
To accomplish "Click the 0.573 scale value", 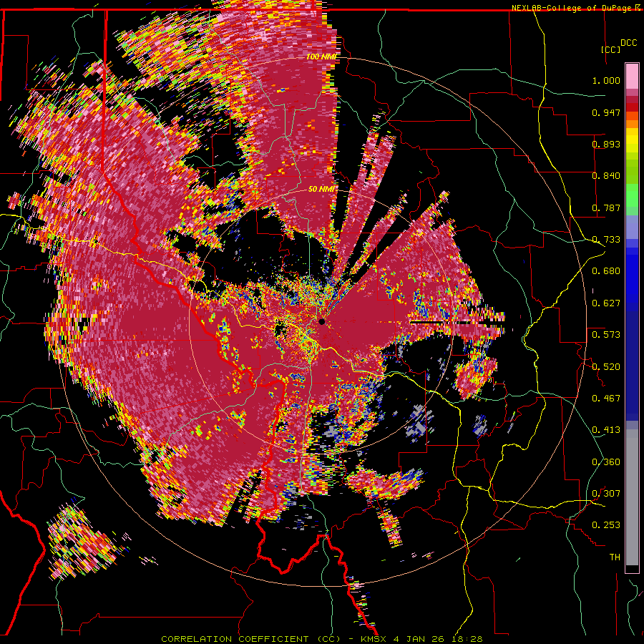I will [606, 335].
